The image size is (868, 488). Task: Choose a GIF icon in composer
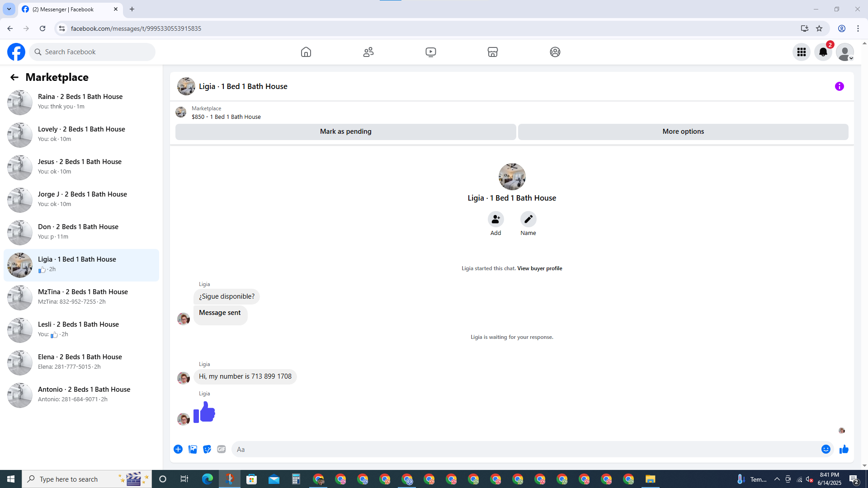click(222, 449)
